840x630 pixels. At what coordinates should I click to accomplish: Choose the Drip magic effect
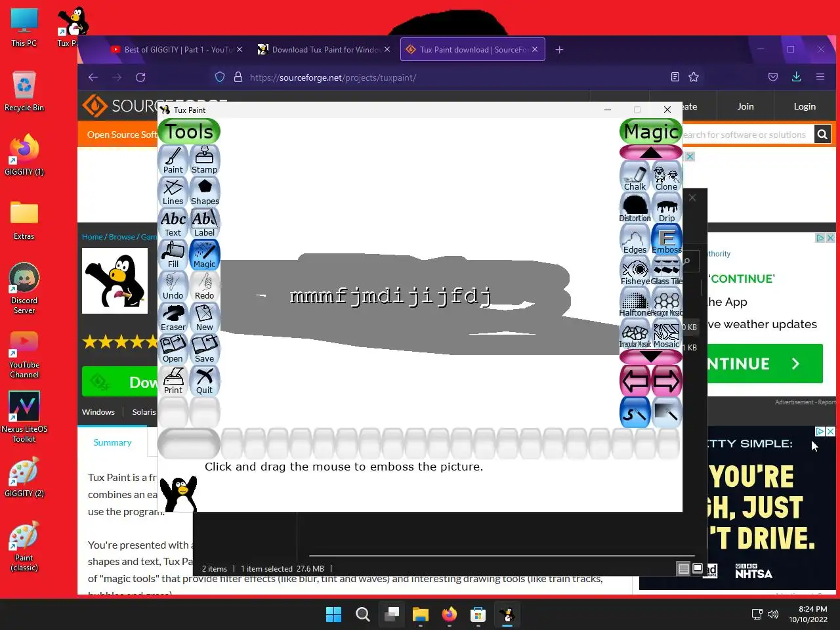[x=667, y=209]
